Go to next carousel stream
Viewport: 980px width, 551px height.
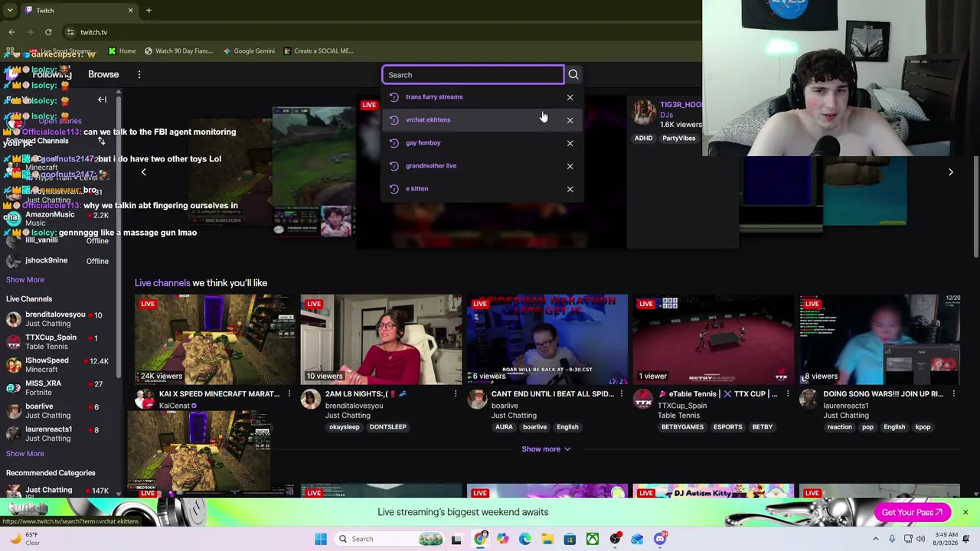click(951, 172)
